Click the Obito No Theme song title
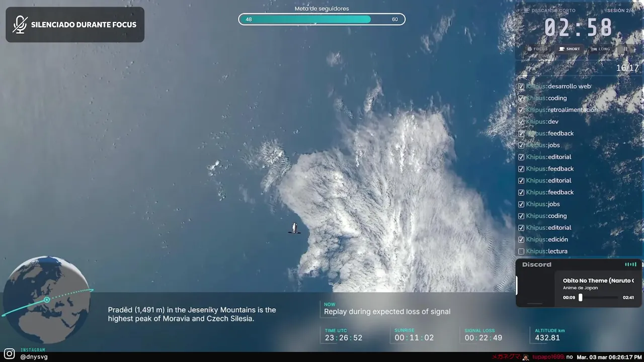 (598, 281)
